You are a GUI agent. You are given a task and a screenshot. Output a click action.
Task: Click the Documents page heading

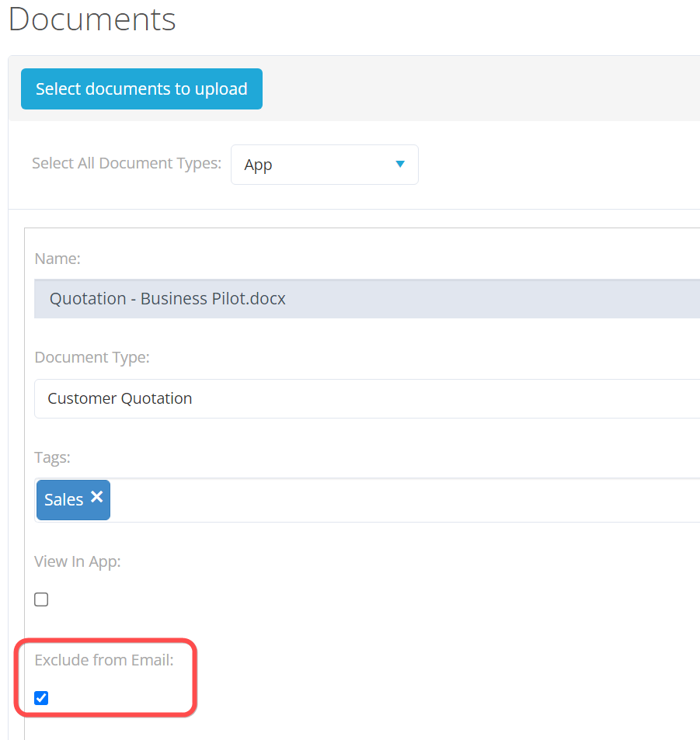point(92,19)
